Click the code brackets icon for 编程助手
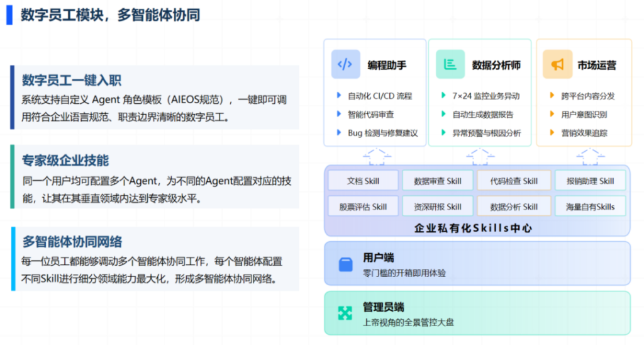644x345 pixels. click(x=345, y=64)
